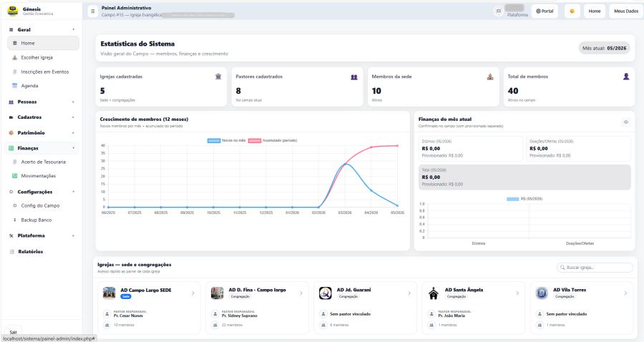
Task: Toggle Novos no mês legend swatch
Action: coord(214,140)
